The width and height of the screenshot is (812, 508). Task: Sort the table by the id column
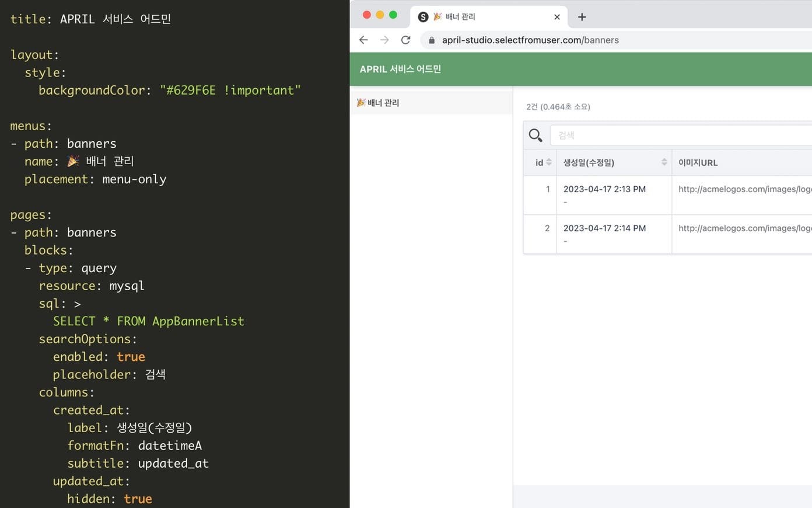point(543,162)
